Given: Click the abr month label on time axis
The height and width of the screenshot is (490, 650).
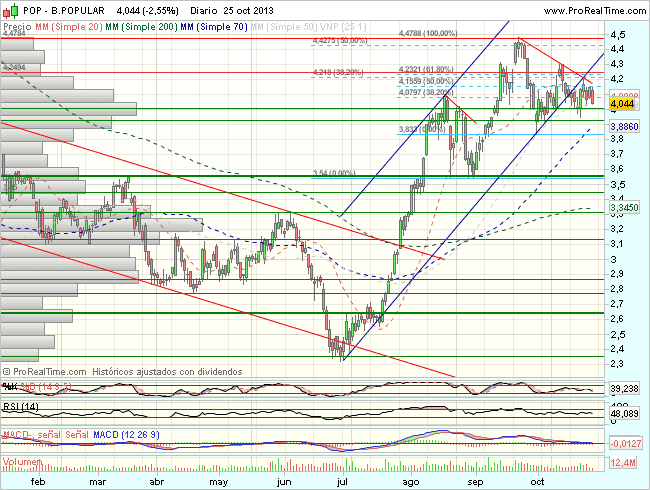Looking at the screenshot, I should tap(157, 482).
